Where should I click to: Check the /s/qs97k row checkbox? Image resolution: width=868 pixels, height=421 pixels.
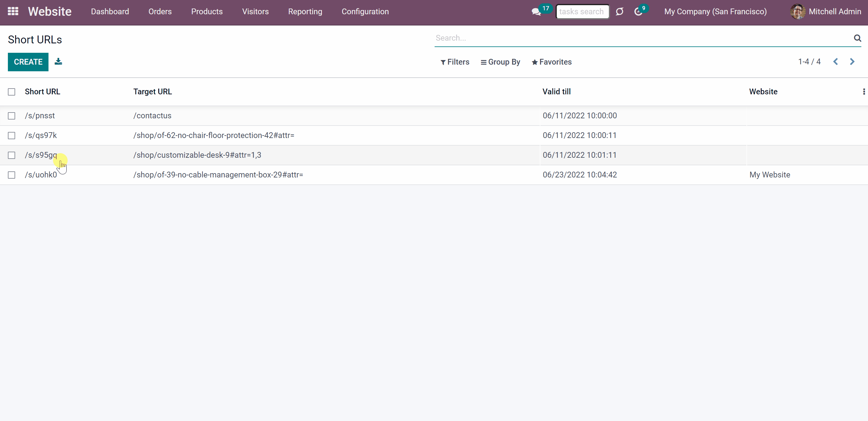(x=12, y=135)
